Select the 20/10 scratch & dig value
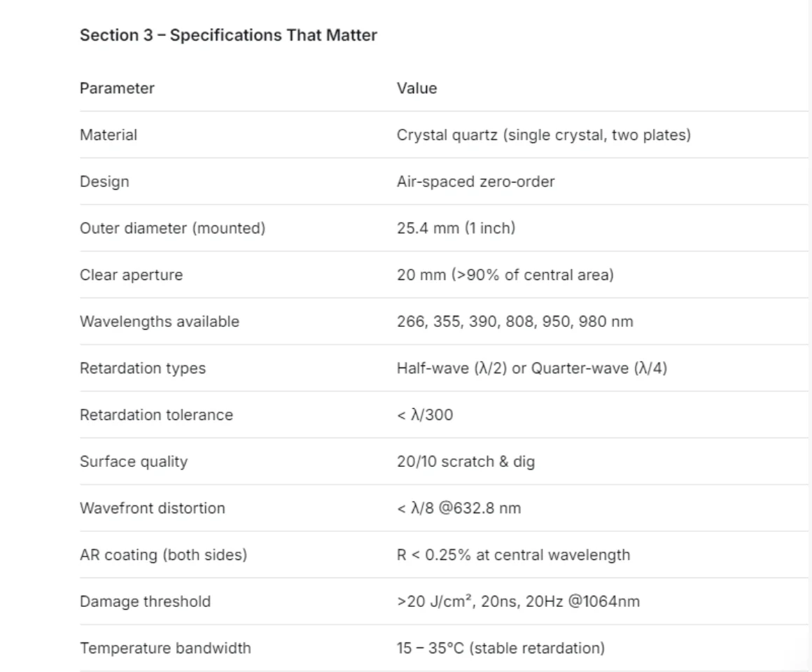This screenshot has width=812, height=672. 465,461
